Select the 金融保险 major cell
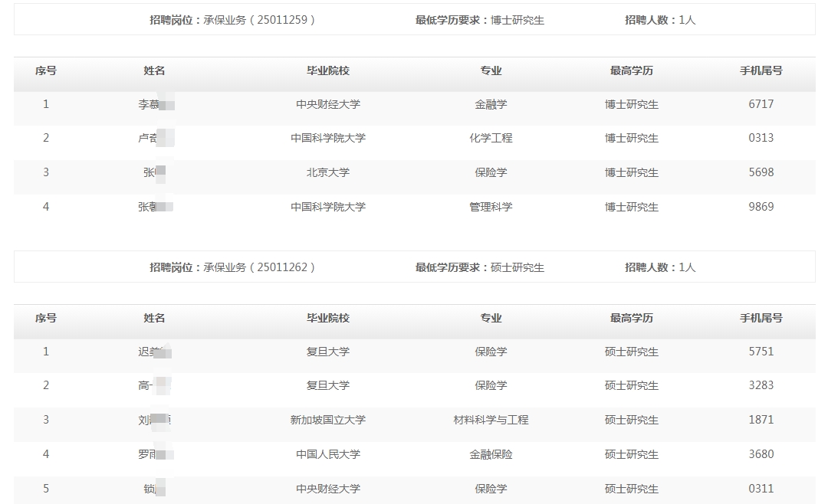 pos(491,454)
